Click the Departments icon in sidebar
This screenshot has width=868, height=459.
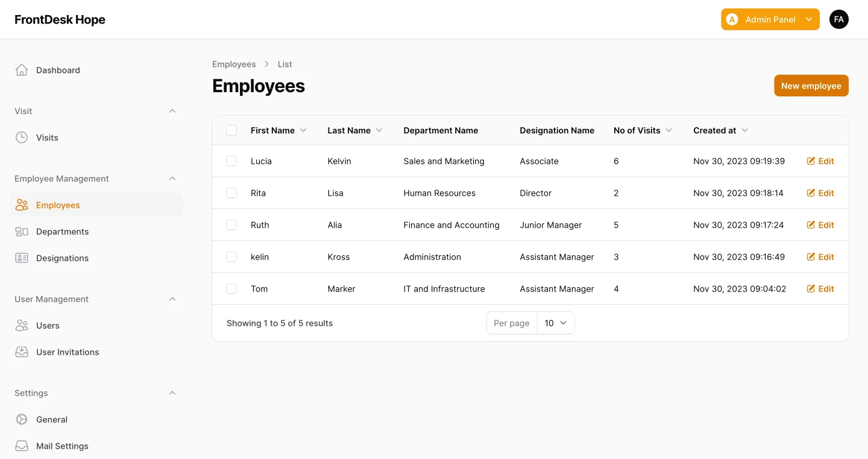click(x=22, y=231)
